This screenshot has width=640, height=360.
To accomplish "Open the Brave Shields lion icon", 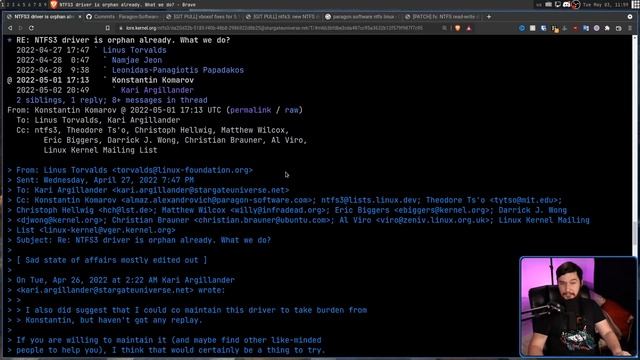I will 458,28.
